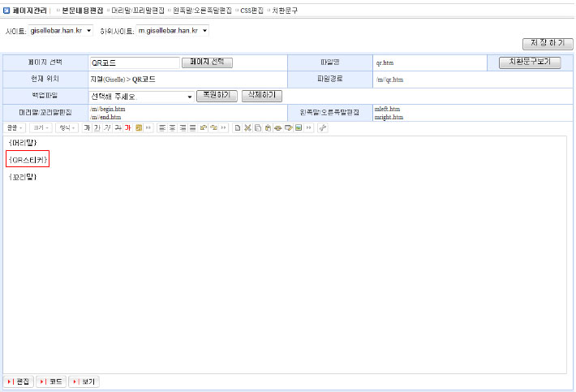Click the scissors cut icon
576x392 pixels.
click(x=247, y=128)
